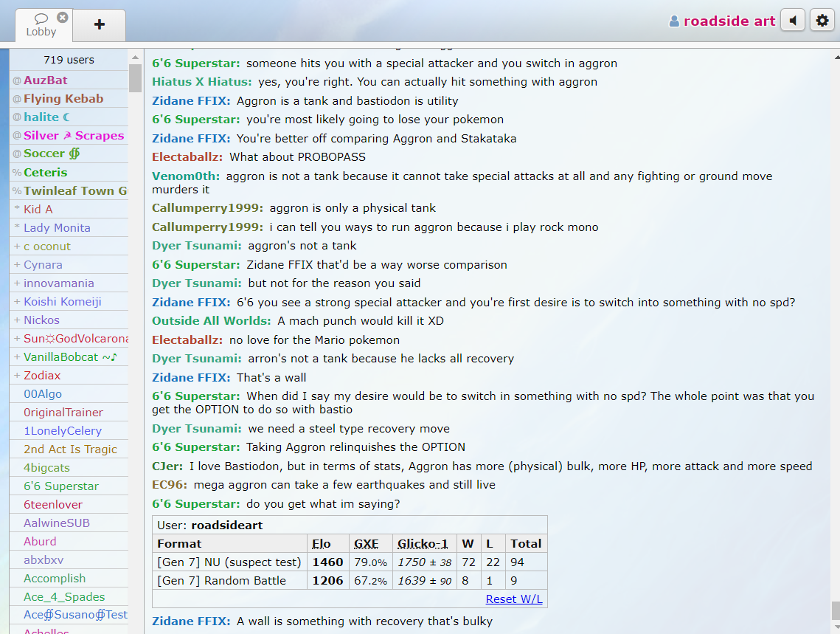Click Zidane FFIX's name in last message
The image size is (840, 634).
click(191, 621)
